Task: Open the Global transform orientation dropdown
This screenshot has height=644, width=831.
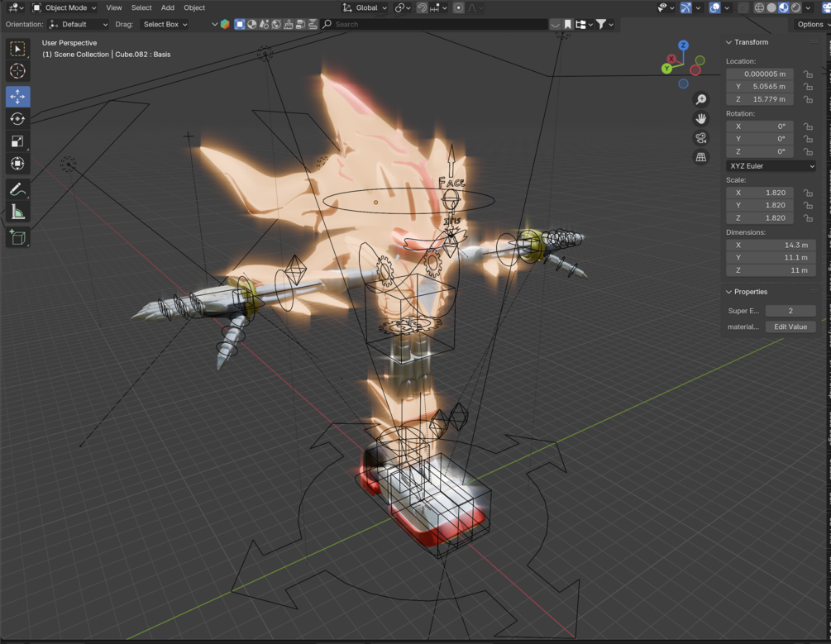Action: (365, 8)
